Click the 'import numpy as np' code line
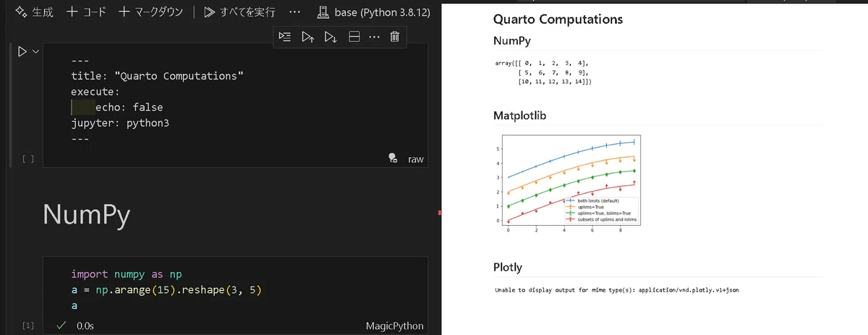 coord(127,274)
